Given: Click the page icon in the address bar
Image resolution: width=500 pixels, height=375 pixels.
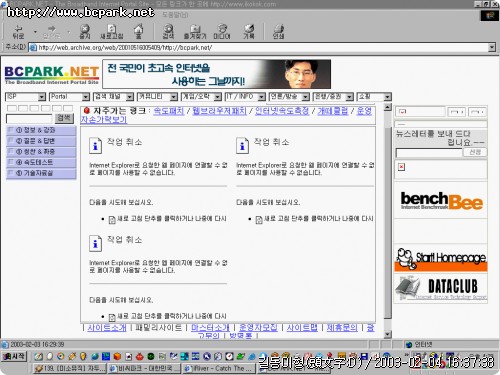Looking at the screenshot, I should (33, 48).
